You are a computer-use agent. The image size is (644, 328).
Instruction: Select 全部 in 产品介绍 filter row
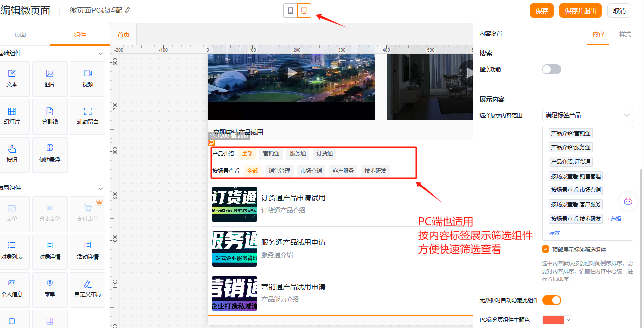(x=247, y=154)
